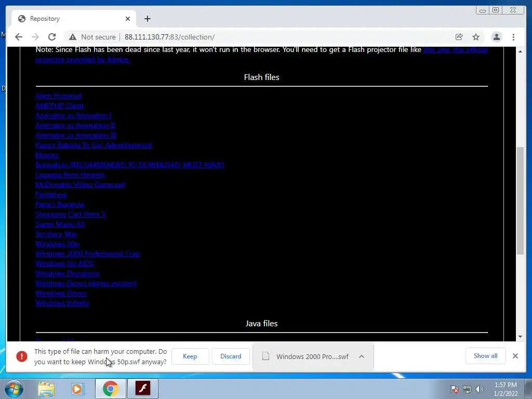Open the Lasagna from Heaven link

(70, 175)
